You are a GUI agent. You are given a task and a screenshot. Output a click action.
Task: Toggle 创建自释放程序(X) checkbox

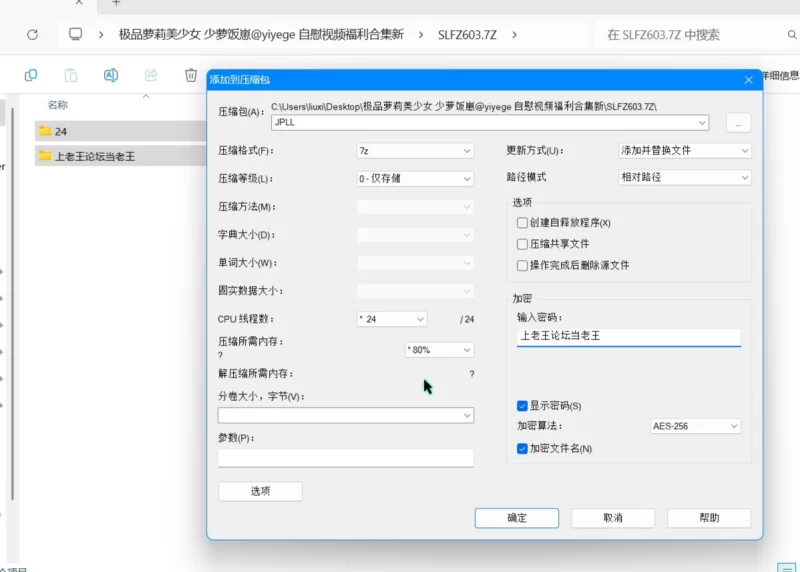pos(522,223)
